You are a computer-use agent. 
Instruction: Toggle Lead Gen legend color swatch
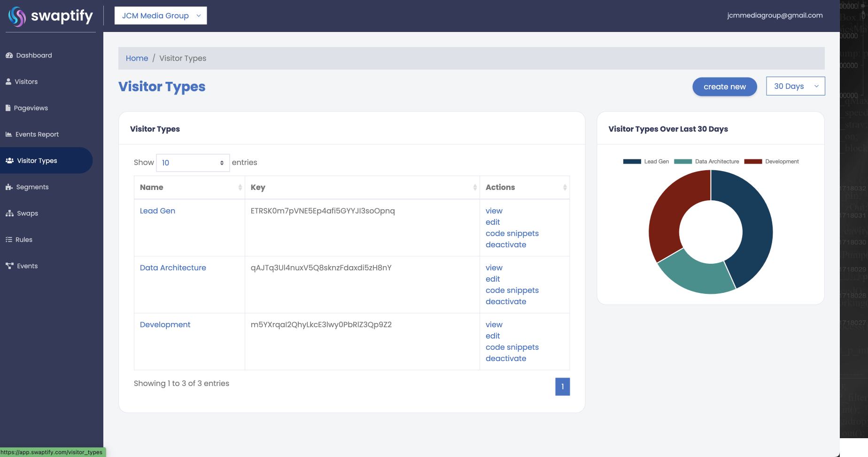tap(632, 162)
